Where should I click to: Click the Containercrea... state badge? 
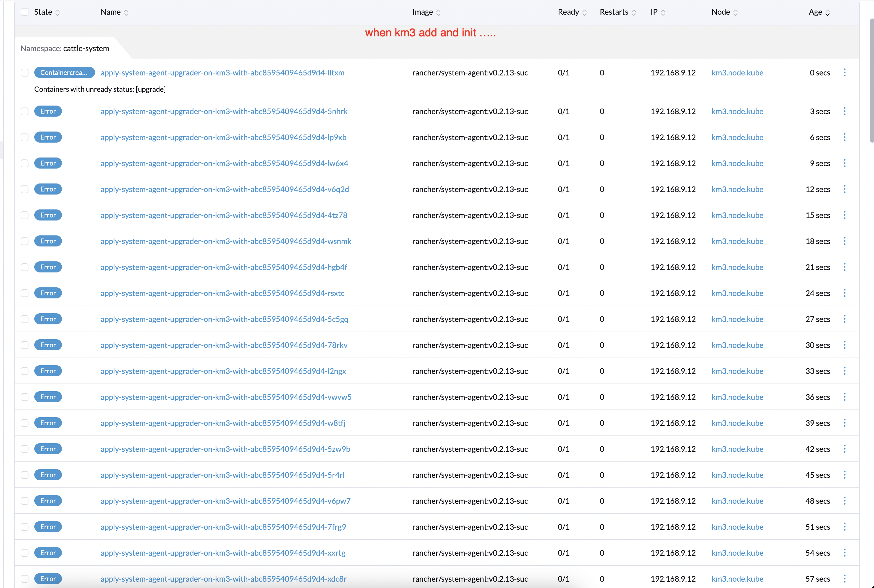pos(64,72)
